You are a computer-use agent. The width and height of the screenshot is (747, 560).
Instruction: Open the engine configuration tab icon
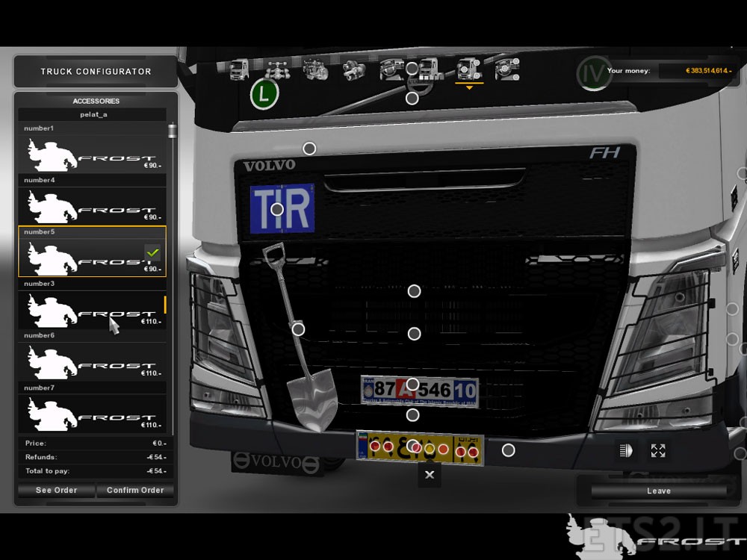(x=315, y=70)
